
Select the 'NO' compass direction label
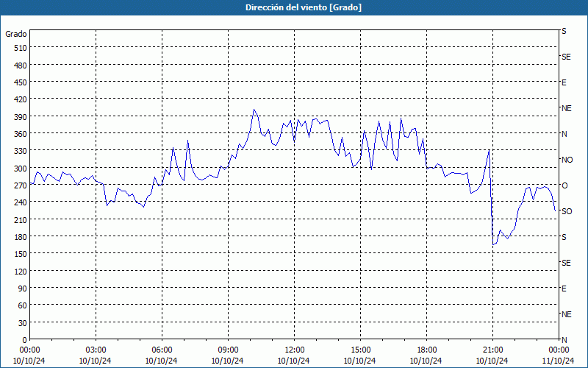pos(567,160)
